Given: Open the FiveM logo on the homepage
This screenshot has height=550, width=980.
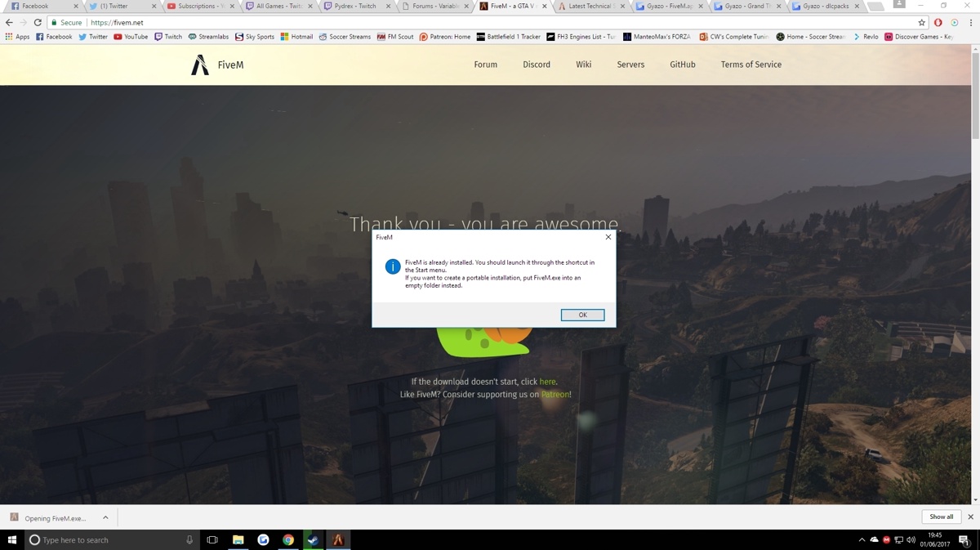Looking at the screenshot, I should click(x=199, y=64).
